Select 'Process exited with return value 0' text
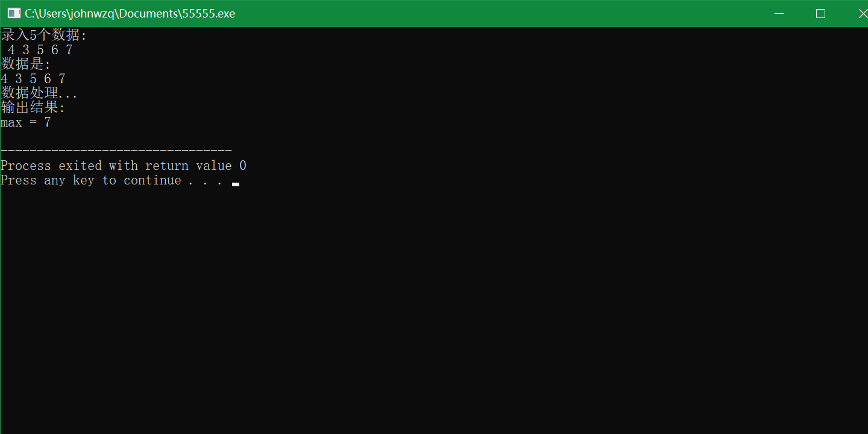This screenshot has width=868, height=434. point(123,165)
